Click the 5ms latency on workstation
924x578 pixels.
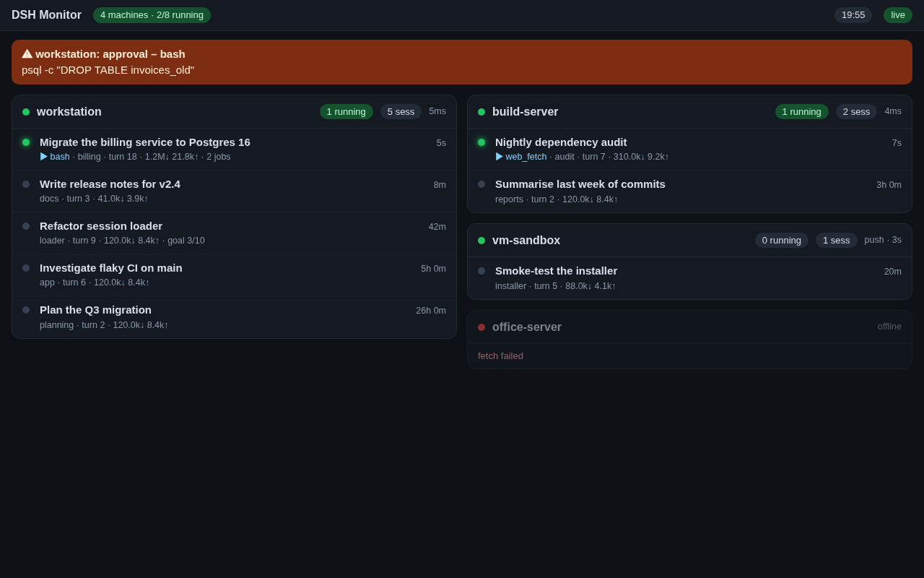[x=437, y=111]
